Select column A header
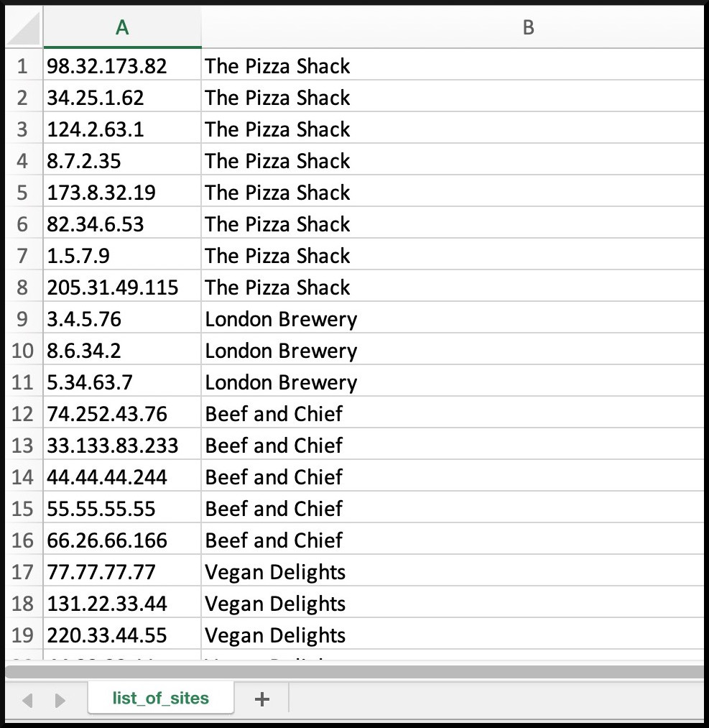 click(x=123, y=27)
